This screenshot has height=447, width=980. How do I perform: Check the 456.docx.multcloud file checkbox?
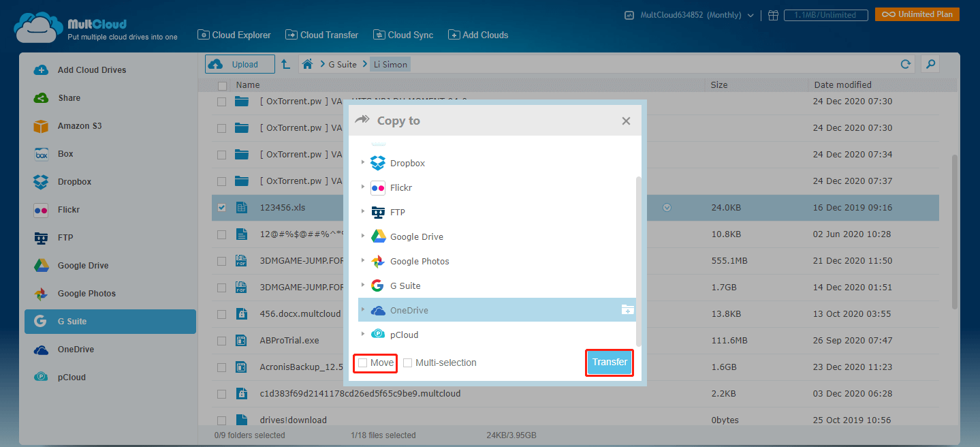222,314
